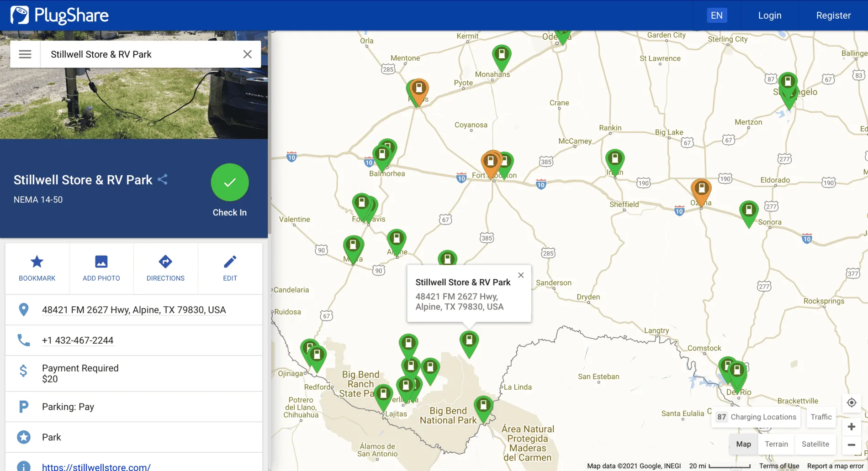Toggle the Traffic layer

point(821,417)
